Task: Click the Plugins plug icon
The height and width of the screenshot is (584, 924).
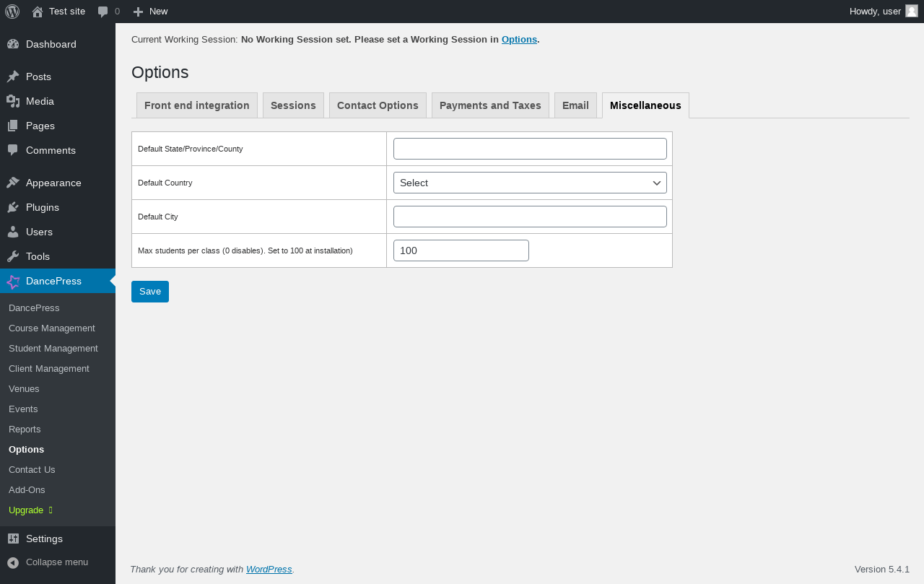Action: 13,207
